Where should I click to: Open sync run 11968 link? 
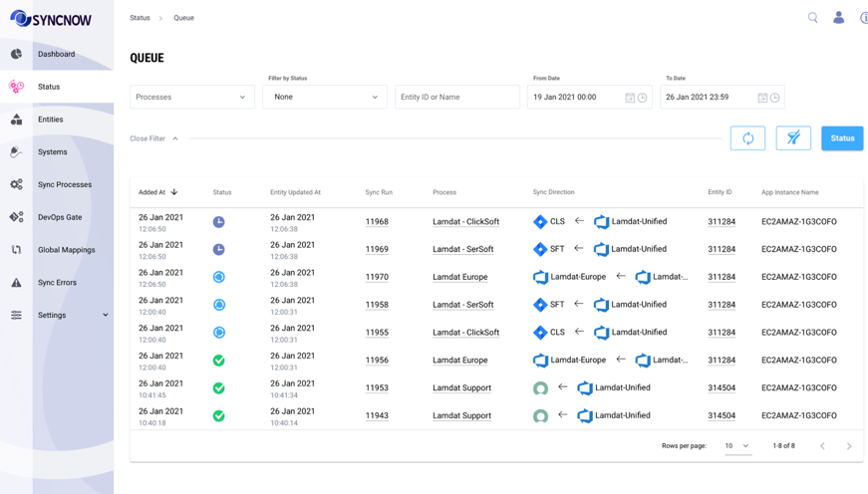(x=377, y=222)
